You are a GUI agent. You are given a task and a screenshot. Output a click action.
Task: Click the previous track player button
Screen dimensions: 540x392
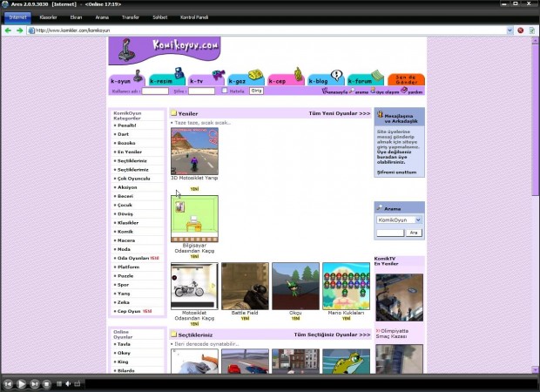pyautogui.click(x=8, y=384)
